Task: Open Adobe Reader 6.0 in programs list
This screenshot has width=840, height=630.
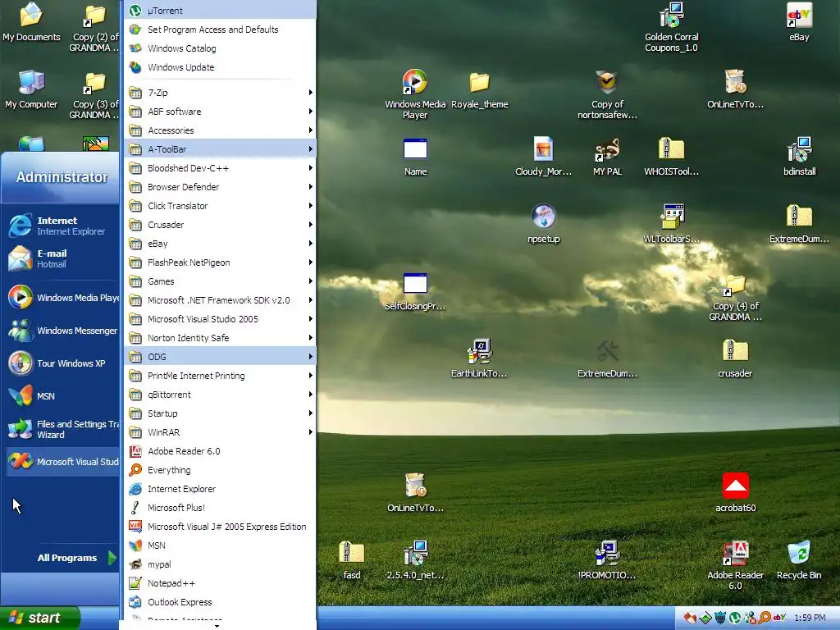Action: (220, 451)
